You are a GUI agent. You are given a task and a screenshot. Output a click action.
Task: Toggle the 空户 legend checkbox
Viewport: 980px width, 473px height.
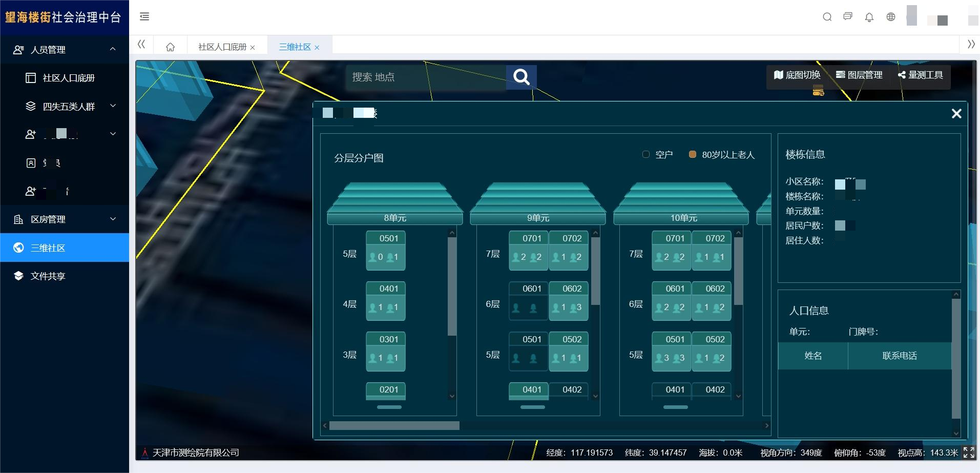(x=646, y=154)
